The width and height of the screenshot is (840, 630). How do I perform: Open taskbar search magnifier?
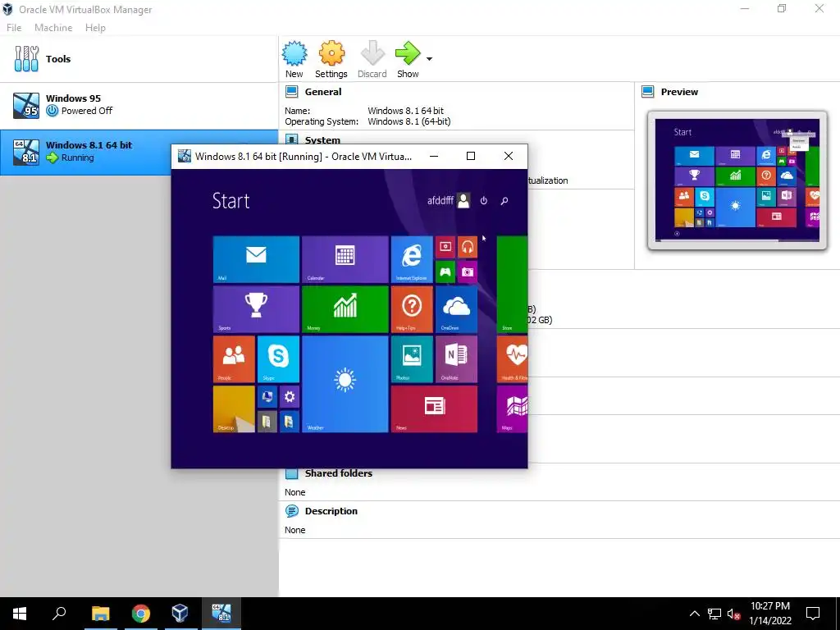59,613
